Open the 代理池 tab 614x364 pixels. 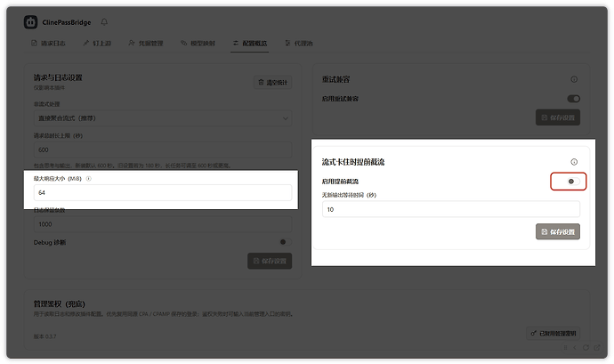tap(299, 43)
